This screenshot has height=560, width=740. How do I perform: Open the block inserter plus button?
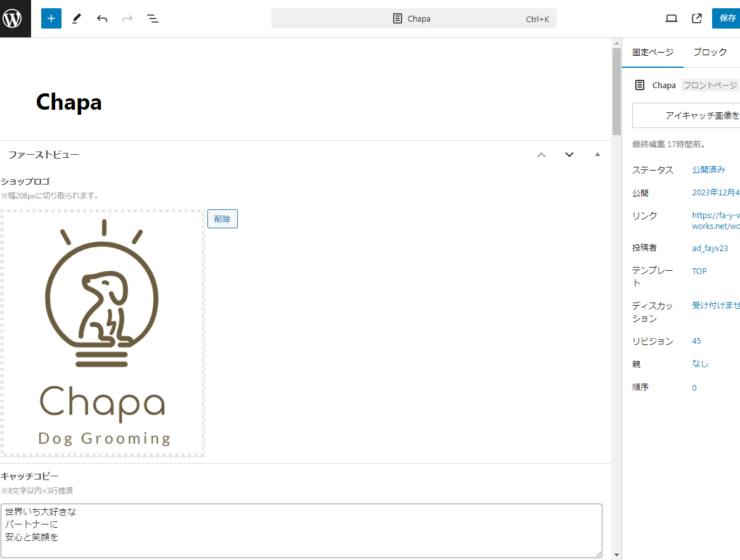51,18
